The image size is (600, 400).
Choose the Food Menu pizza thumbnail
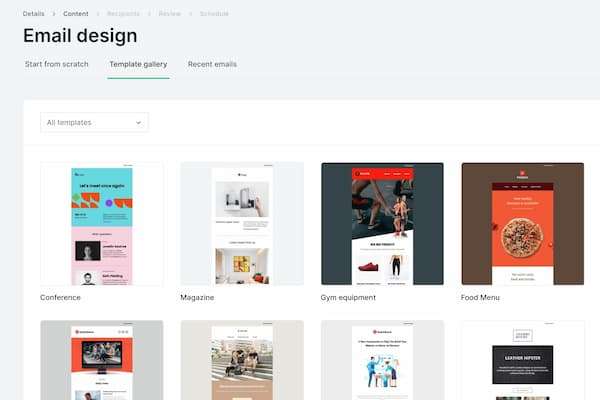(x=523, y=224)
